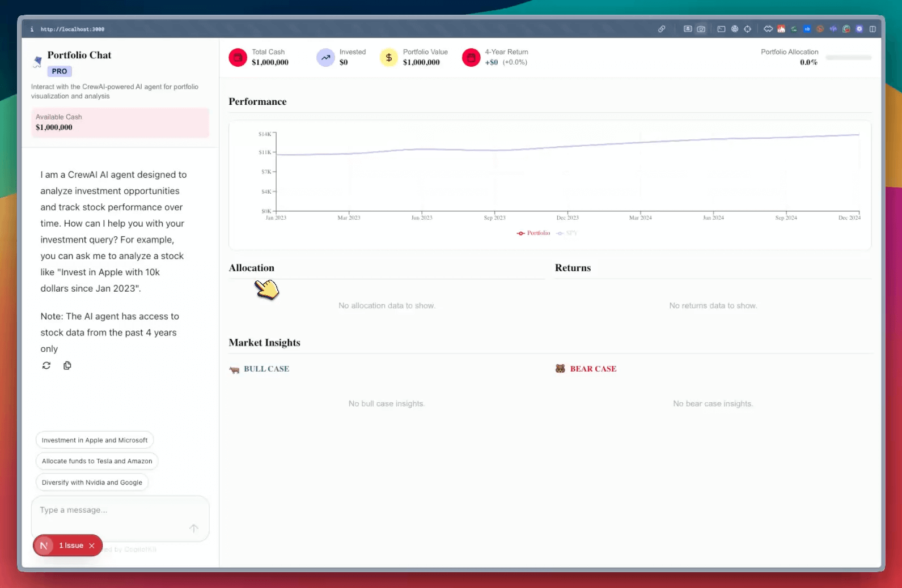Click the 'No bull case insights.' text
902x588 pixels.
pos(387,403)
